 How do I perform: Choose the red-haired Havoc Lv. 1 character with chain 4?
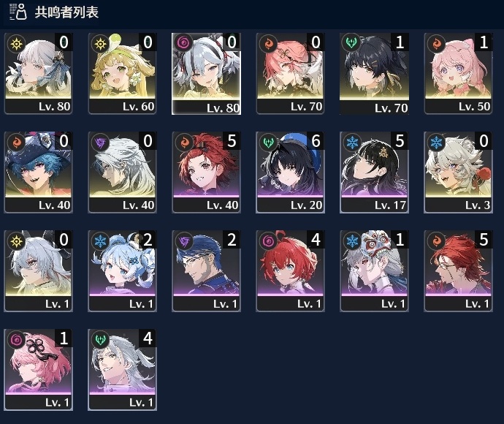pyautogui.click(x=290, y=271)
